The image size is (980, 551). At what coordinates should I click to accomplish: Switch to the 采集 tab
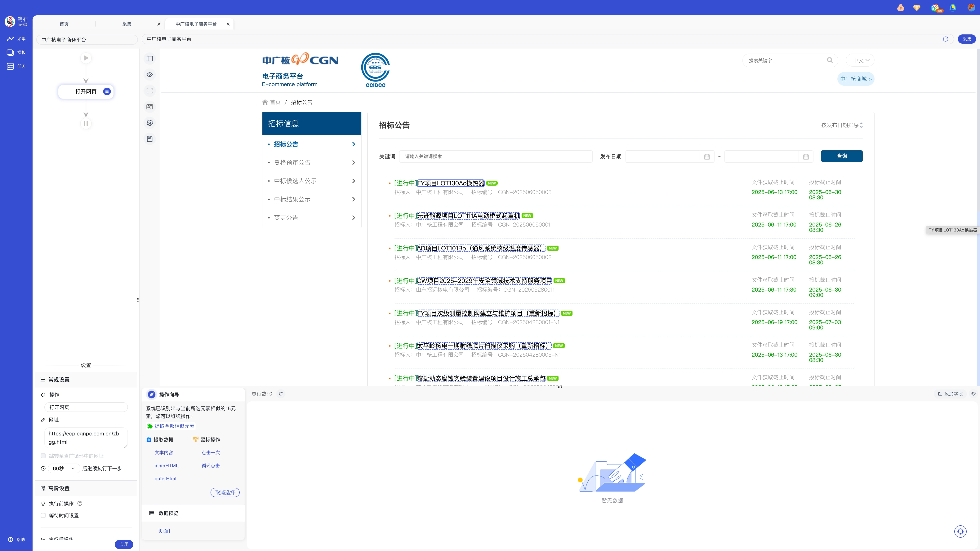click(127, 24)
